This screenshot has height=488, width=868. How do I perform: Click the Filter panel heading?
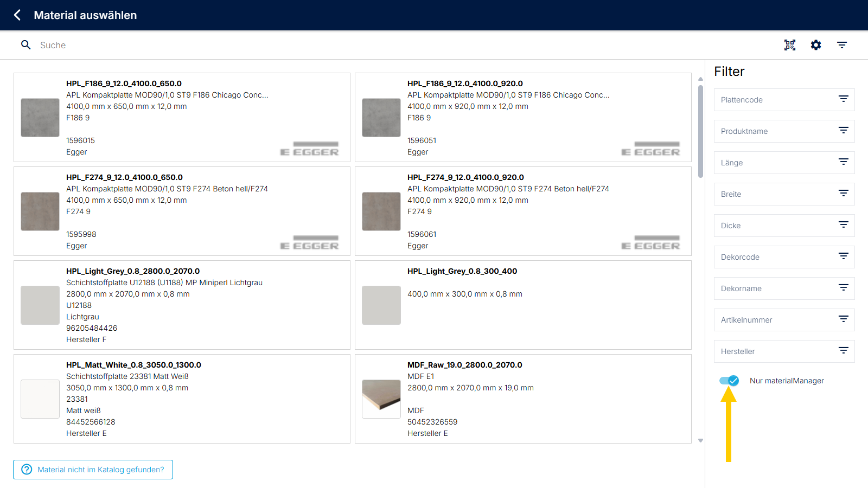[729, 72]
